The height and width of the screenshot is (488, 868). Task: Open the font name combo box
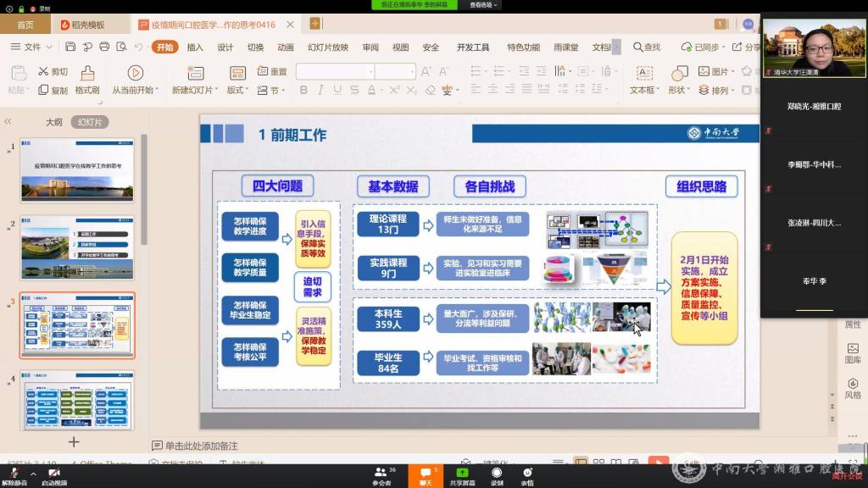coord(334,72)
